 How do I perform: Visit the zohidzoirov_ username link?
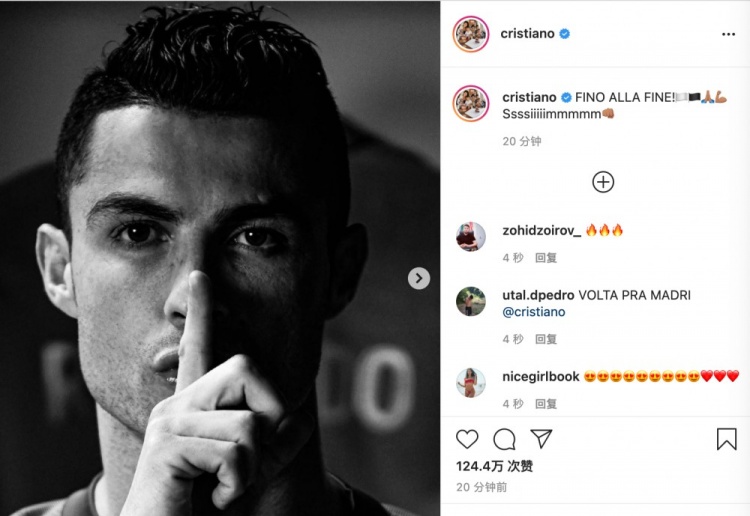pos(541,231)
